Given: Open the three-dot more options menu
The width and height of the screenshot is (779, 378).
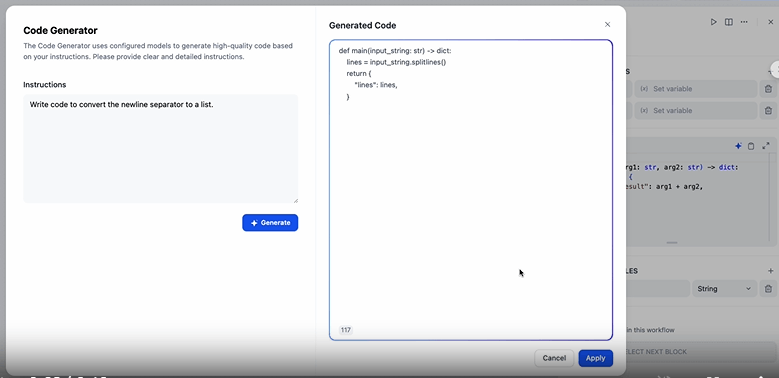Looking at the screenshot, I should 744,22.
